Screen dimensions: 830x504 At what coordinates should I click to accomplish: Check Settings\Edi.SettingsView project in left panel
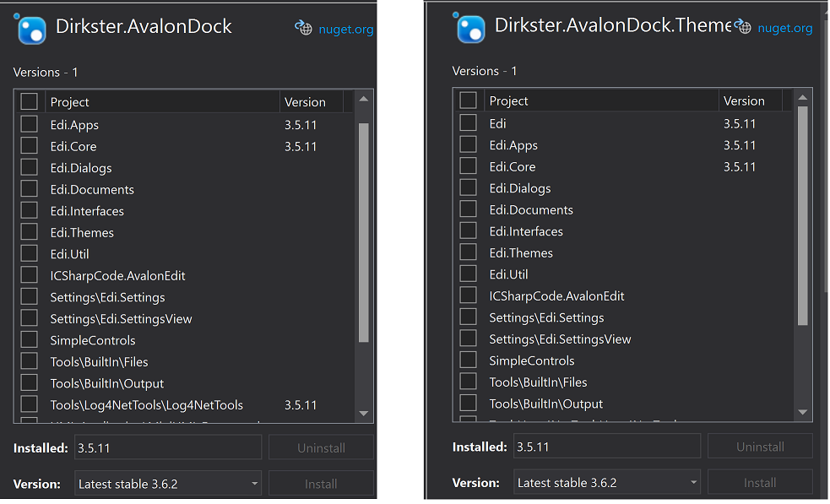(29, 318)
